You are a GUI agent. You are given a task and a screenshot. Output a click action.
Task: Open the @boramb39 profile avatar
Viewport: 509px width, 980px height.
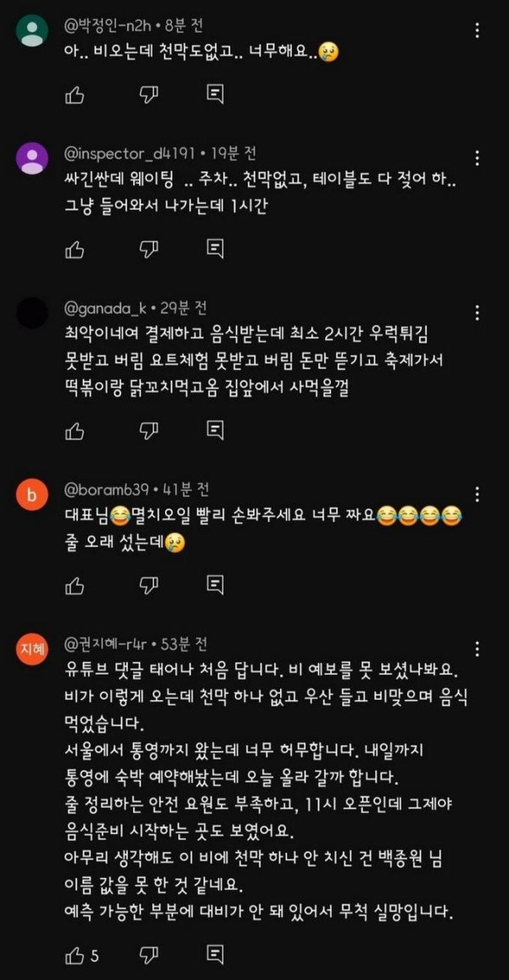click(32, 496)
